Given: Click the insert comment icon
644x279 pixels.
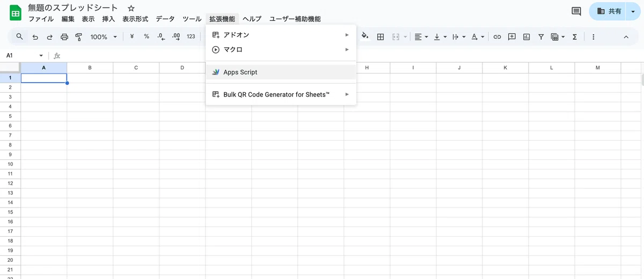Looking at the screenshot, I should tap(512, 37).
